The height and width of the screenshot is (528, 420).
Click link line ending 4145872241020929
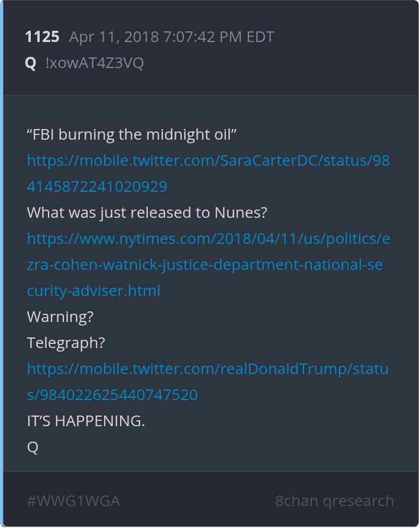(97, 186)
